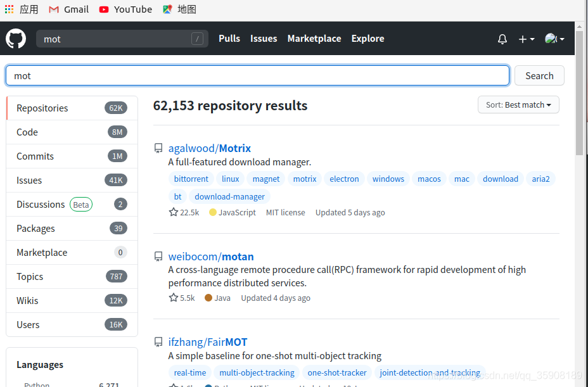Screen dimensions: 588x387
Task: Open the Pulls header link
Action: tap(229, 39)
